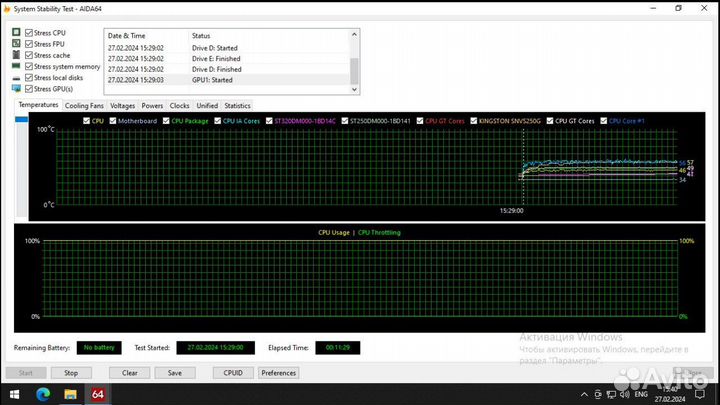Toggle the ST320DM000-1BD14C drive checkbox
Viewport: 720px width, 405px height.
[x=269, y=121]
